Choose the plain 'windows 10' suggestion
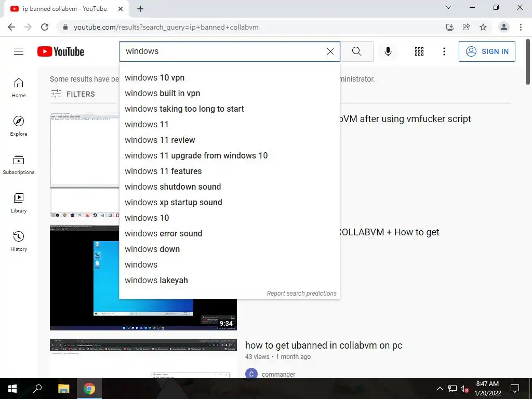 pyautogui.click(x=229, y=218)
